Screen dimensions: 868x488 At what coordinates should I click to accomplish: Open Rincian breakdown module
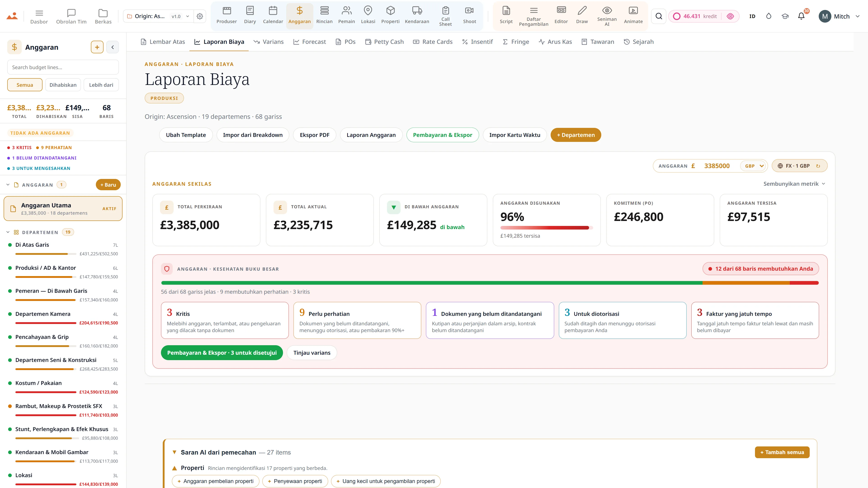tap(324, 16)
